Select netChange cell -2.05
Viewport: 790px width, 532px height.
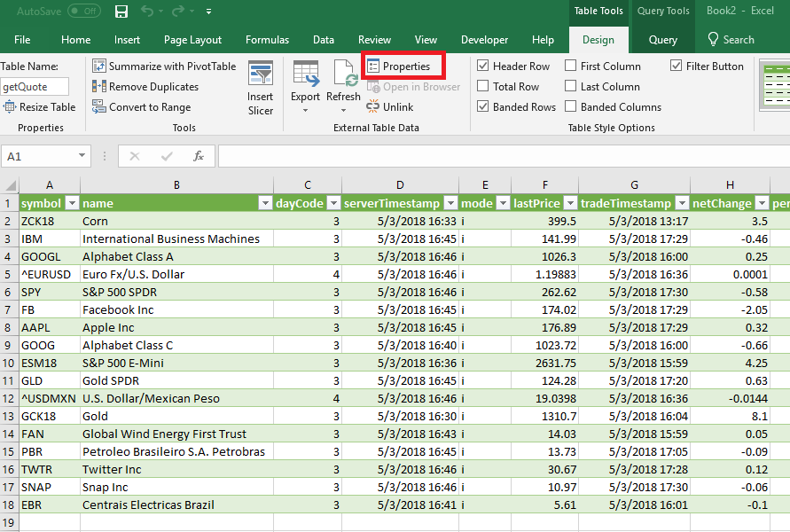[x=730, y=309]
